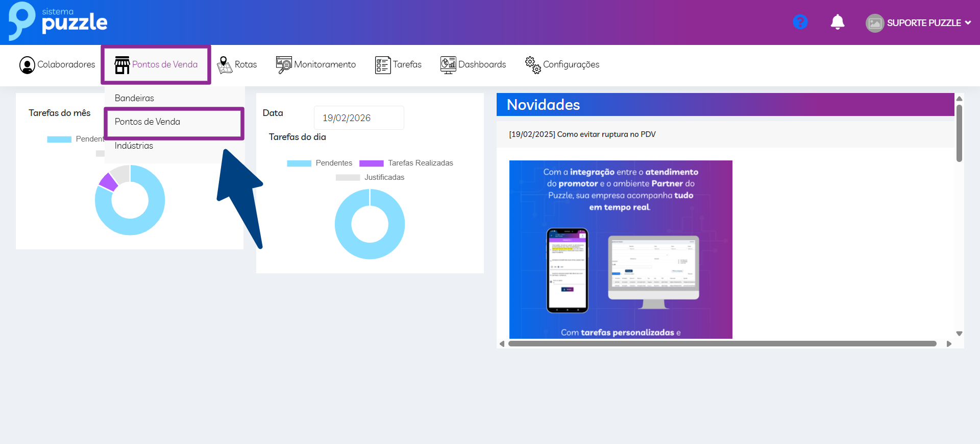Click the Colaboradores person icon
Viewport: 980px width, 444px height.
pyautogui.click(x=27, y=65)
